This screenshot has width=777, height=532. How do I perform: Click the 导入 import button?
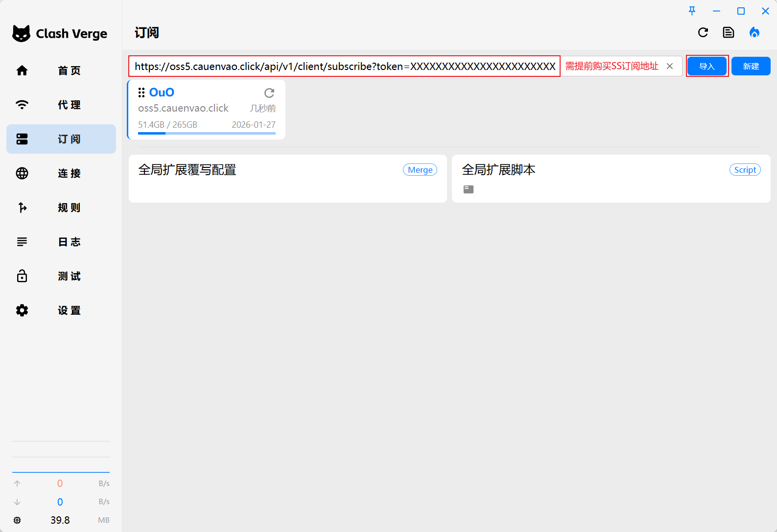pyautogui.click(x=707, y=66)
